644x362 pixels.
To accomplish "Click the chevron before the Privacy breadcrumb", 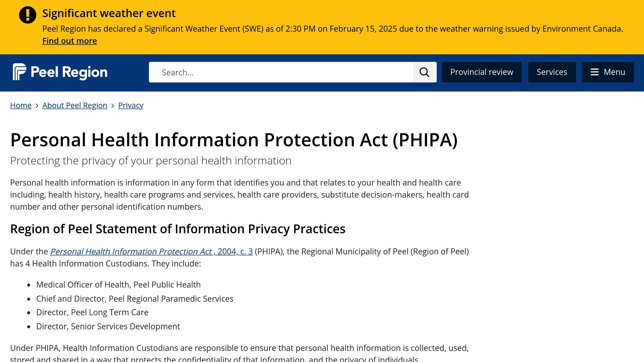I will tap(113, 106).
